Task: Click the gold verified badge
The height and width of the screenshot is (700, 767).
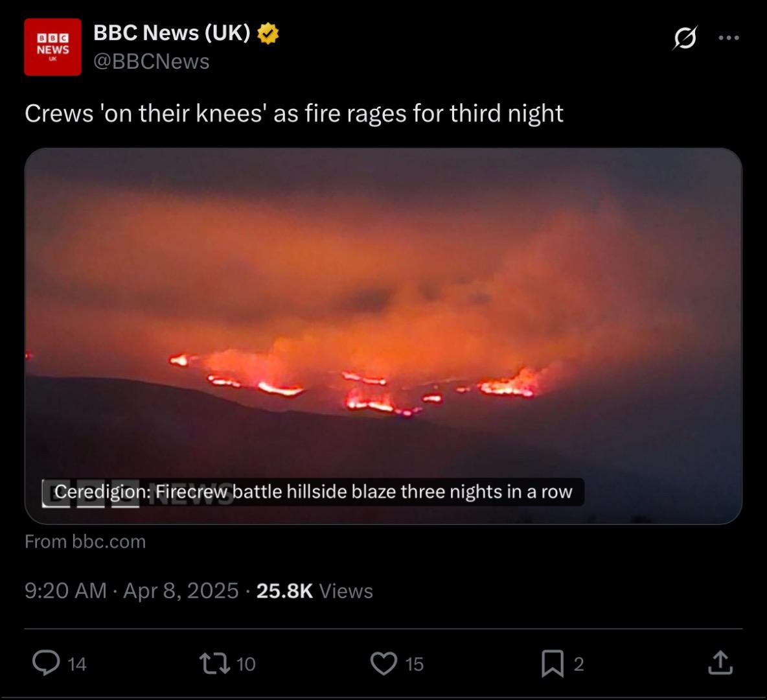Action: [268, 34]
